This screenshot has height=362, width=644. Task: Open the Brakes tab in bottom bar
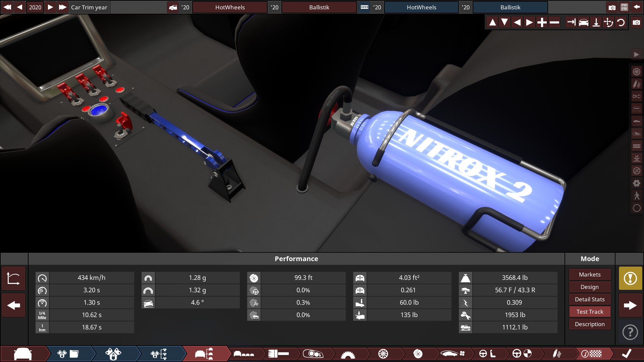pos(418,354)
